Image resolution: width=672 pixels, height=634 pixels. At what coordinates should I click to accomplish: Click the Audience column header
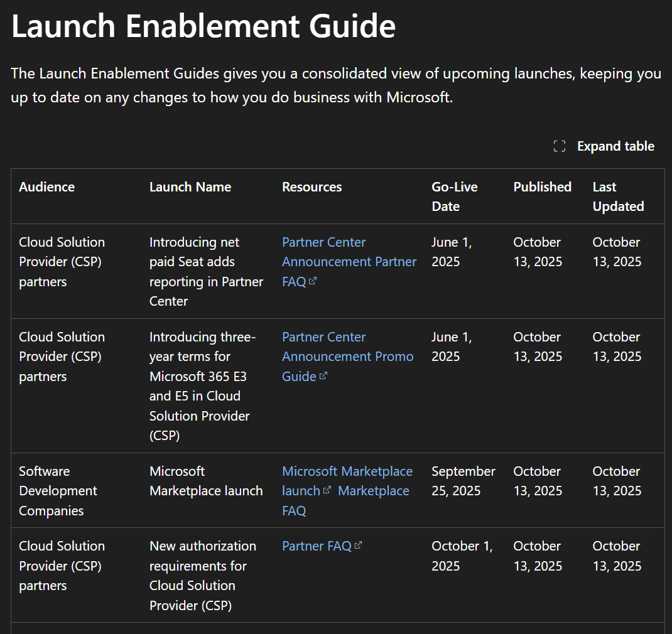[46, 187]
